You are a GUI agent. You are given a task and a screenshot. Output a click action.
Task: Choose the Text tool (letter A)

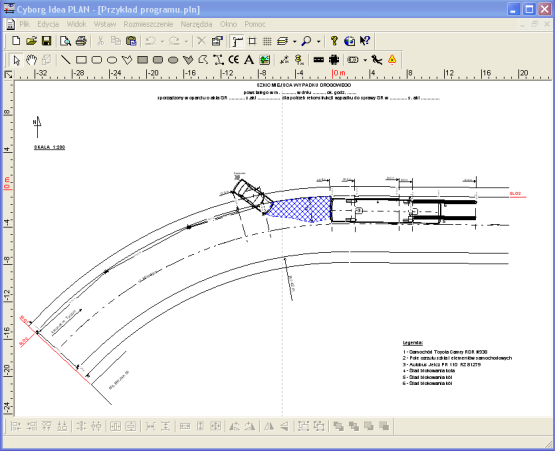point(249,60)
